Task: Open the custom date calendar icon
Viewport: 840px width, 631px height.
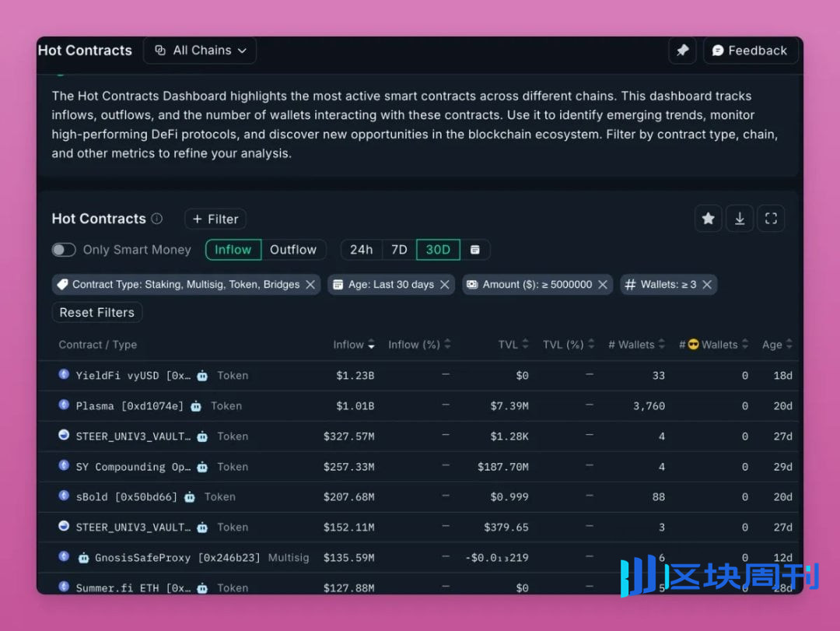Action: pos(474,250)
